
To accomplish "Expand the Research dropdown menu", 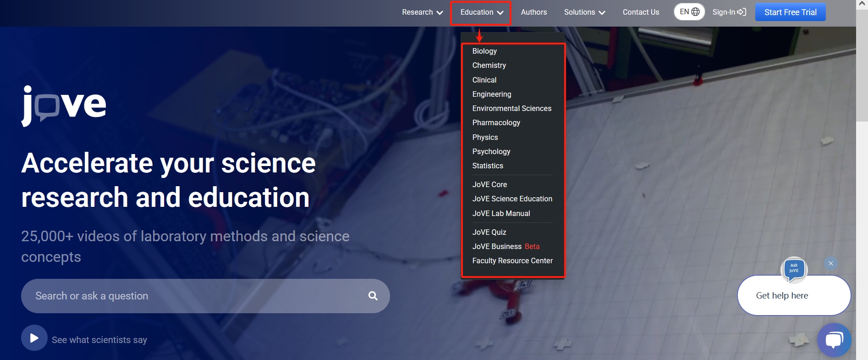I will coord(422,12).
